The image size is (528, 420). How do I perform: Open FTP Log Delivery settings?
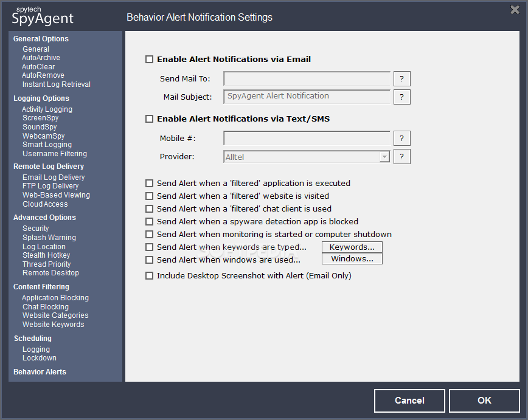pyautogui.click(x=50, y=186)
